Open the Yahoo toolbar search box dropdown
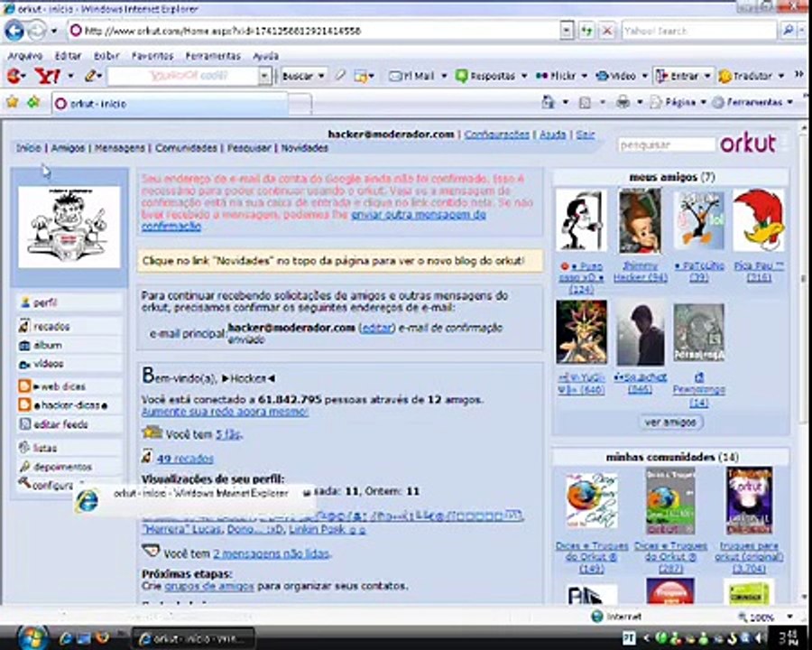Screen dimensions: 812x650 click(264, 76)
